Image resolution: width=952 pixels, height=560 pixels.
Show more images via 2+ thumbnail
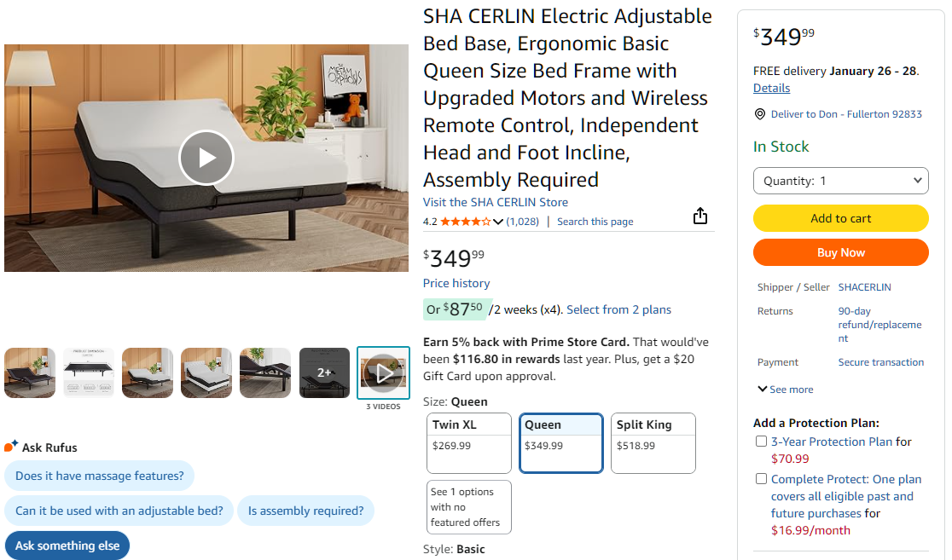tap(324, 372)
